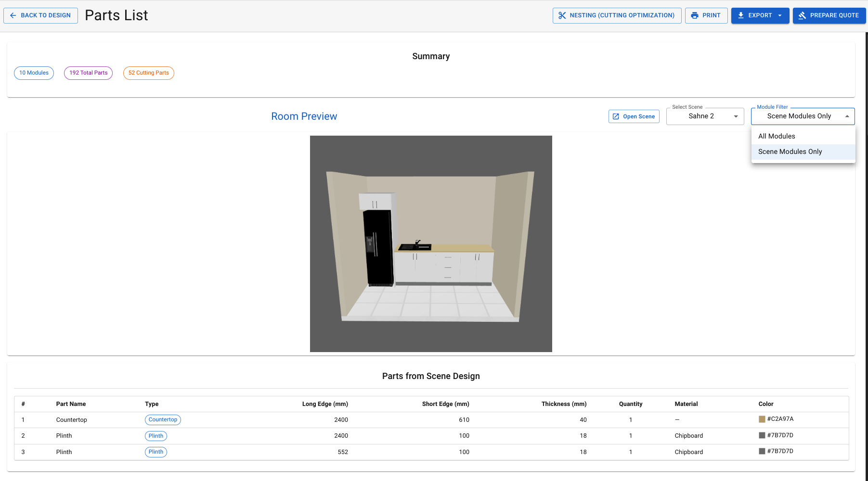The width and height of the screenshot is (868, 481).
Task: Click the Part Name column header
Action: [x=71, y=404]
